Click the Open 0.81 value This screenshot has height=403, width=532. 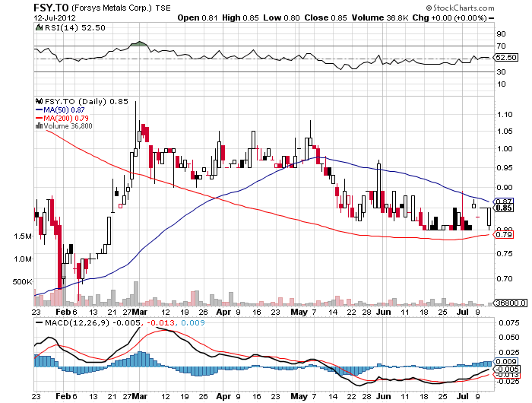tap(198, 18)
